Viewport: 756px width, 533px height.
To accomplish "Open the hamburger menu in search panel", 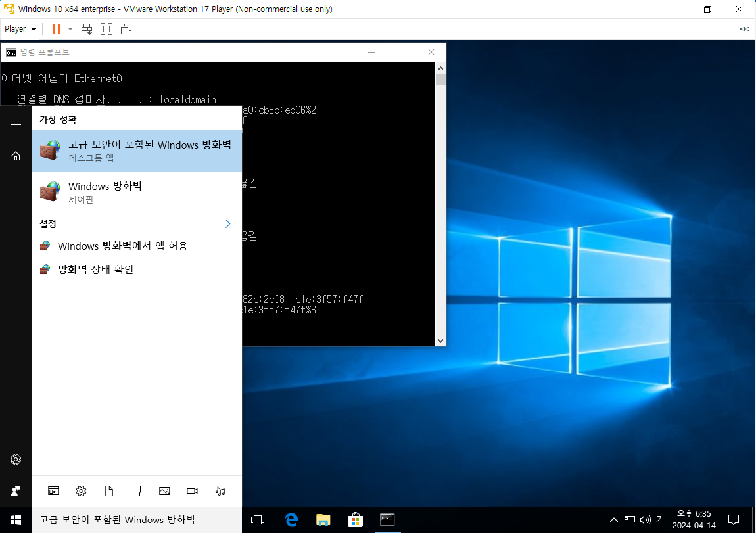I will (15, 125).
